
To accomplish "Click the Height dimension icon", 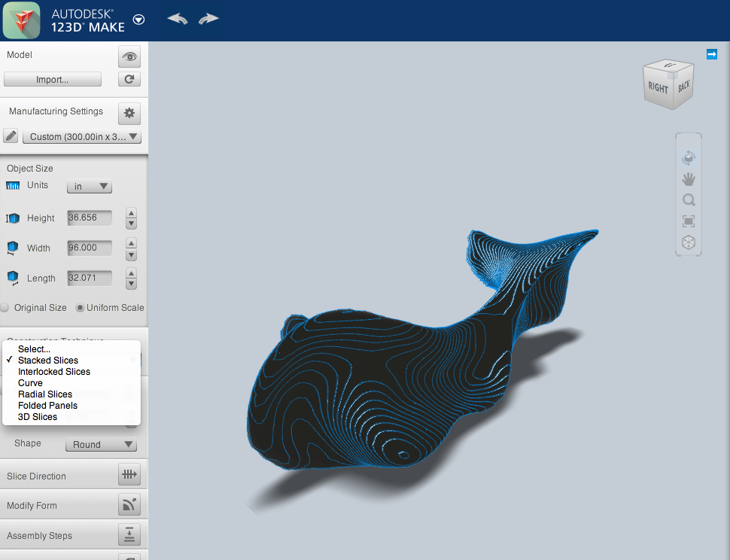I will [13, 218].
